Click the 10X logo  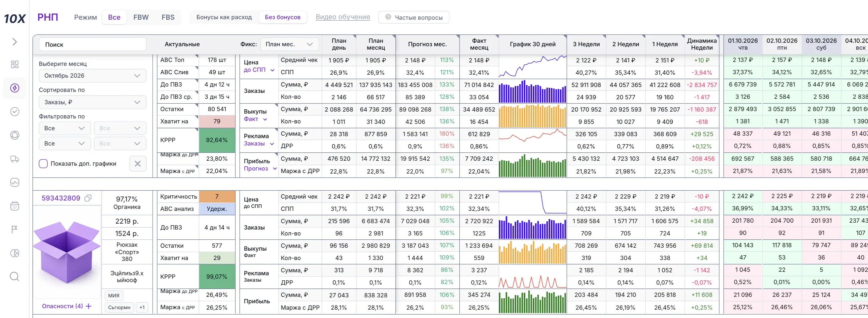pyautogui.click(x=14, y=18)
